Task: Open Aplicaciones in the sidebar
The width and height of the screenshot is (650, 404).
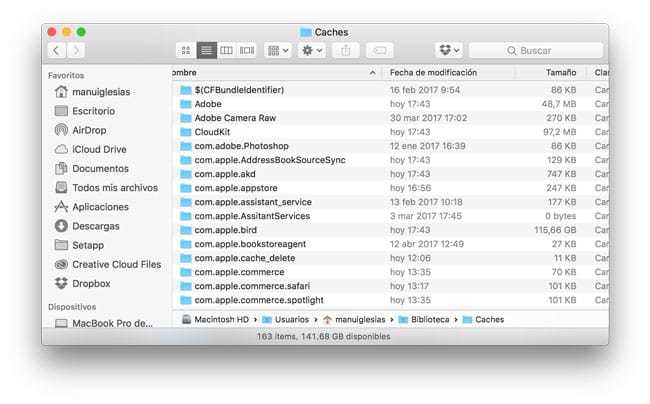Action: [x=100, y=207]
